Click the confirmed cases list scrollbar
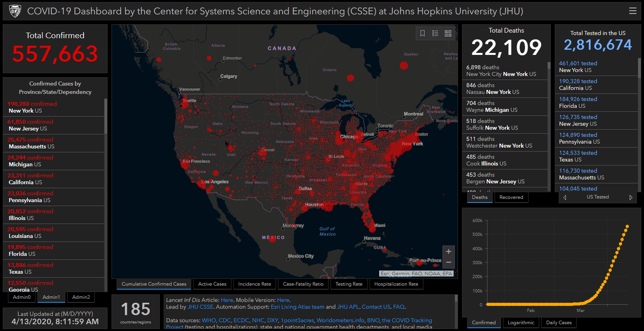The width and height of the screenshot is (644, 331). click(x=106, y=116)
